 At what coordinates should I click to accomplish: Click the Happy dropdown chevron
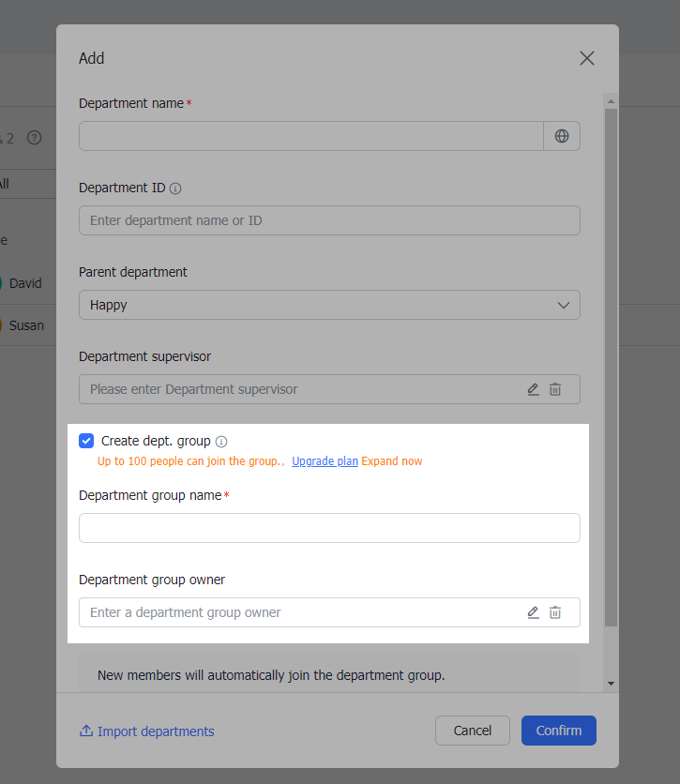tap(564, 305)
